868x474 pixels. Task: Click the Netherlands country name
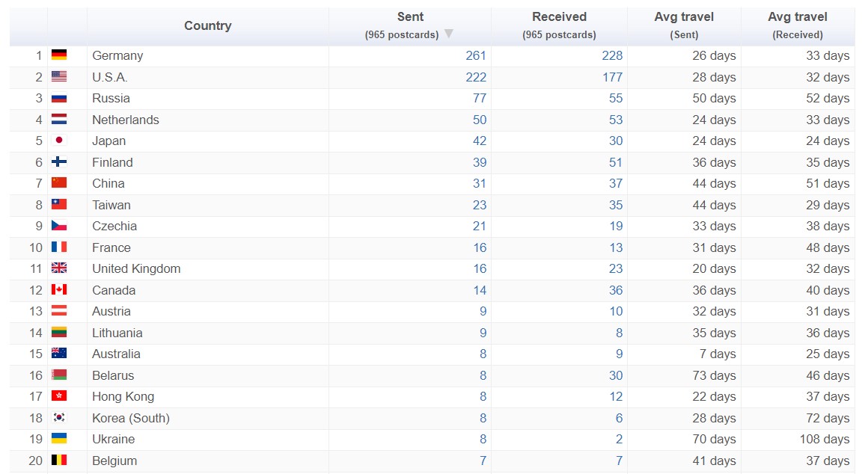pyautogui.click(x=125, y=120)
